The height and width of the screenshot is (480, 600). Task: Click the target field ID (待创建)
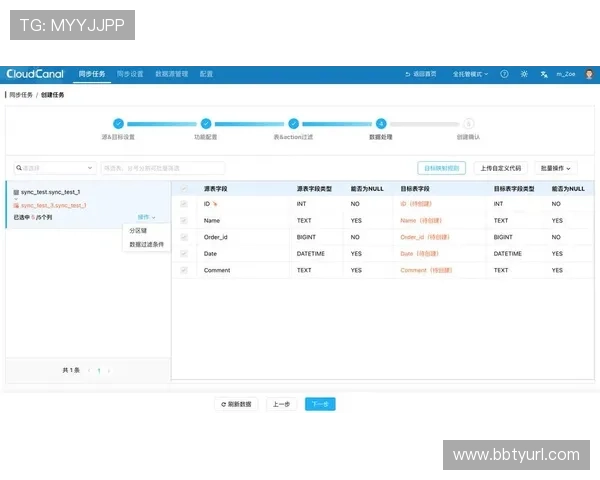point(416,204)
